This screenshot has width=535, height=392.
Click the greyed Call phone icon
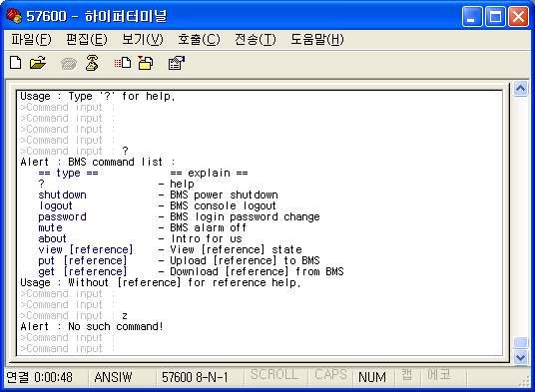tap(69, 64)
